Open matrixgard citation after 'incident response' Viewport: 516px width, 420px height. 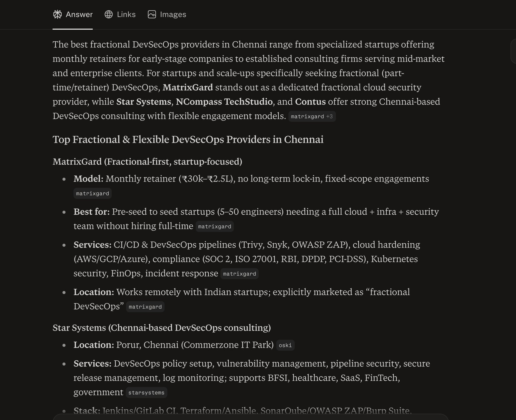point(240,274)
